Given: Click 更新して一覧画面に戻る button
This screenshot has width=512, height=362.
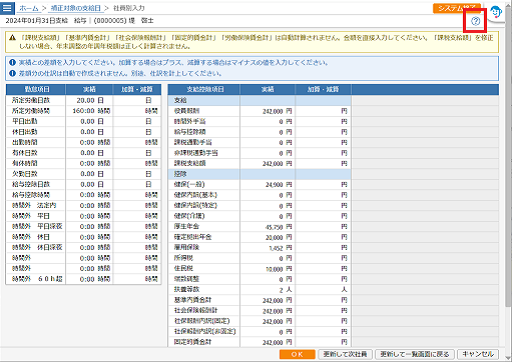Looking at the screenshot, I should click(415, 354).
